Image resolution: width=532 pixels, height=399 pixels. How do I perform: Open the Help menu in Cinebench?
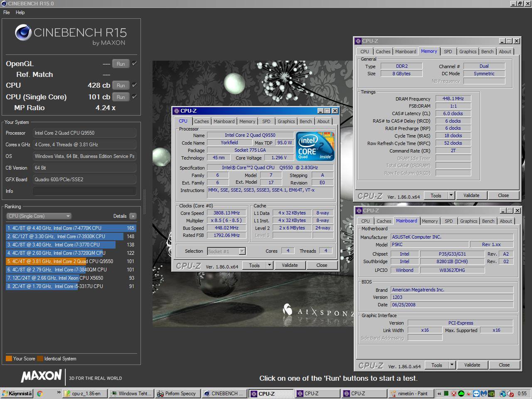click(20, 12)
